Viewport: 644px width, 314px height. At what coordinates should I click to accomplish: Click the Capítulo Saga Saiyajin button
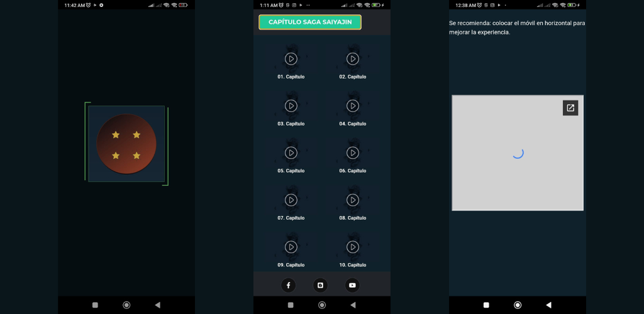coord(310,22)
